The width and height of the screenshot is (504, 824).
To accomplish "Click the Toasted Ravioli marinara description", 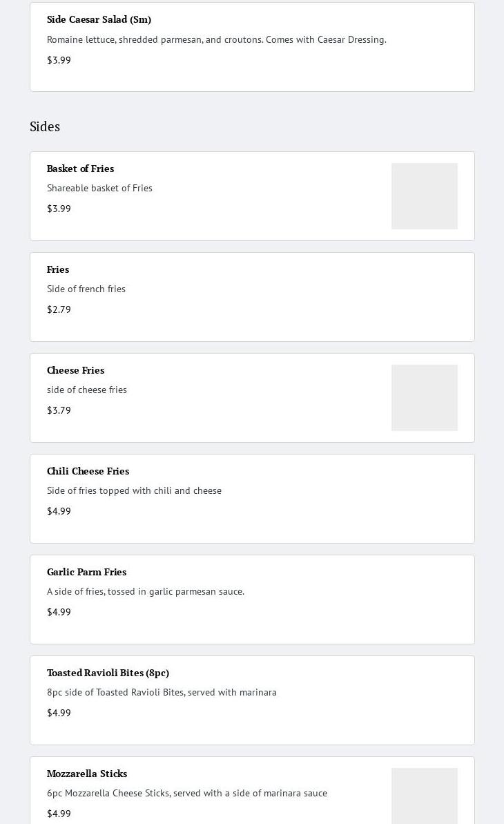I will click(162, 692).
